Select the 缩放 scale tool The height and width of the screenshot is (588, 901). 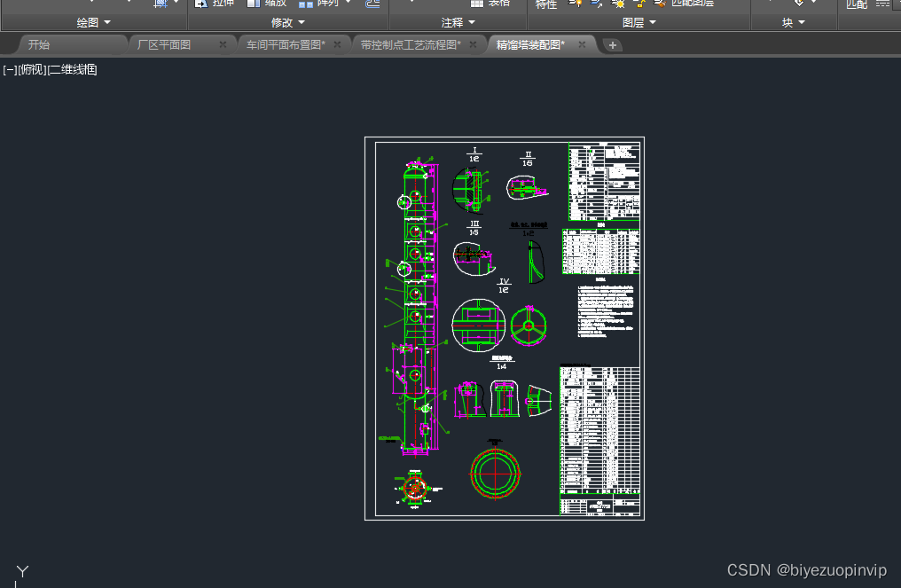[267, 4]
